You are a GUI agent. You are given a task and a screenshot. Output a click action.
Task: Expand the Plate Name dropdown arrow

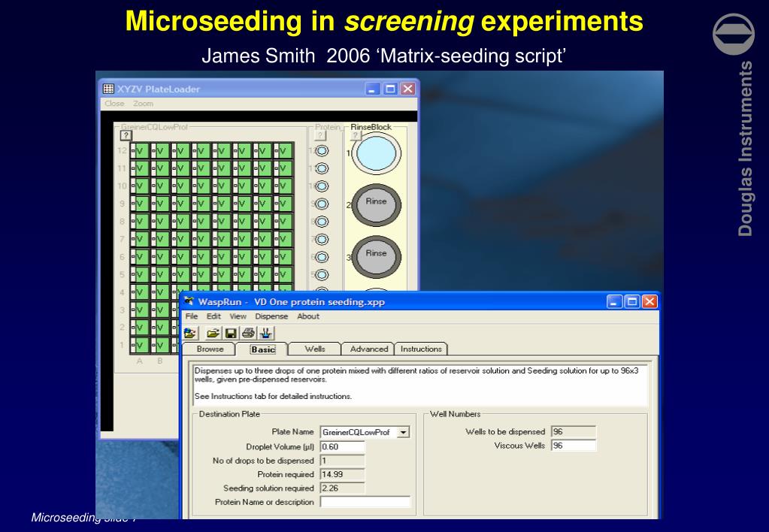403,432
